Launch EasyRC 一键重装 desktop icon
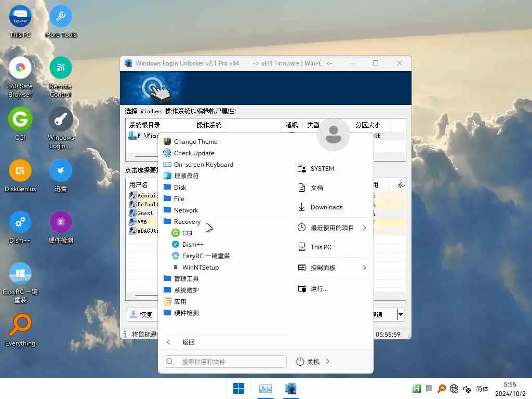532x399 pixels. pyautogui.click(x=20, y=283)
